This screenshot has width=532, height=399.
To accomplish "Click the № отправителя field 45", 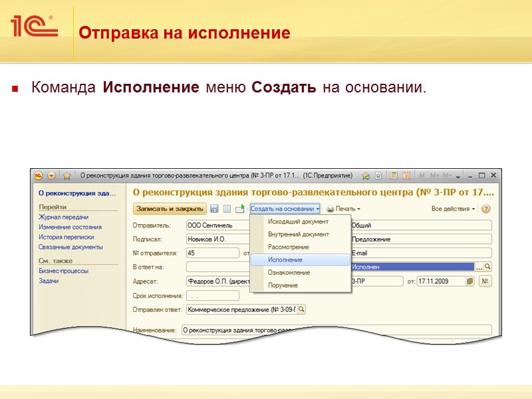I will 213,253.
